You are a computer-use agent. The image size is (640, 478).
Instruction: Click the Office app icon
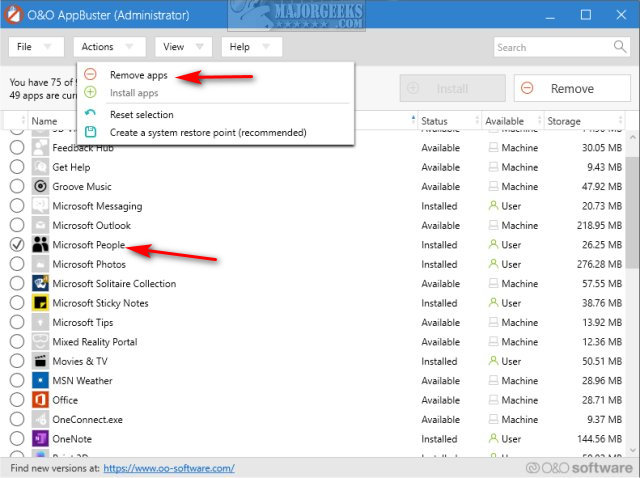point(40,400)
